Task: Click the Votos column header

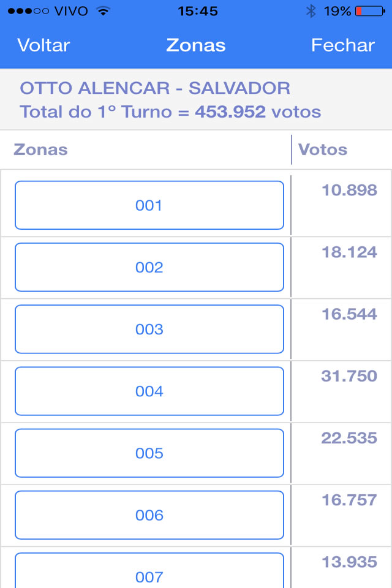Action: [323, 149]
